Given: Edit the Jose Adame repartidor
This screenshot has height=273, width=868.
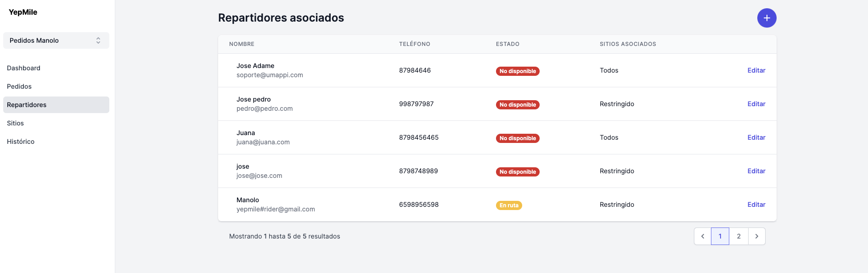Looking at the screenshot, I should (756, 70).
